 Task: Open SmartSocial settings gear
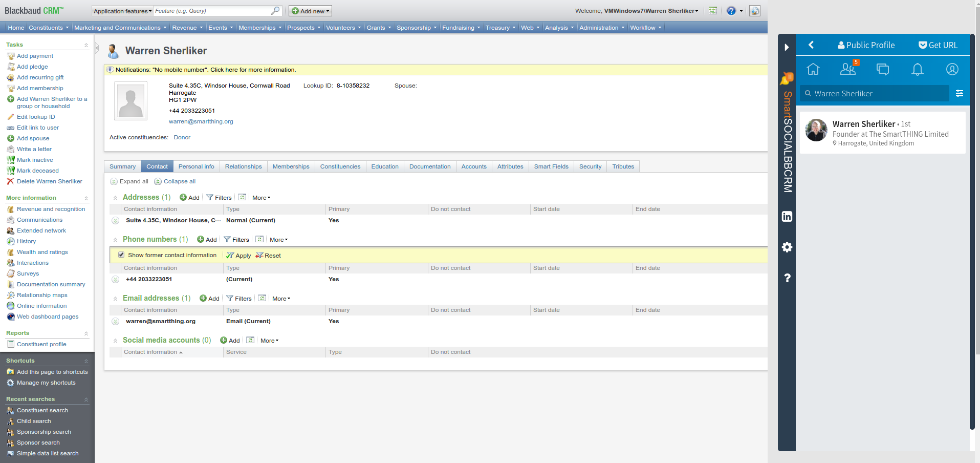pos(787,247)
